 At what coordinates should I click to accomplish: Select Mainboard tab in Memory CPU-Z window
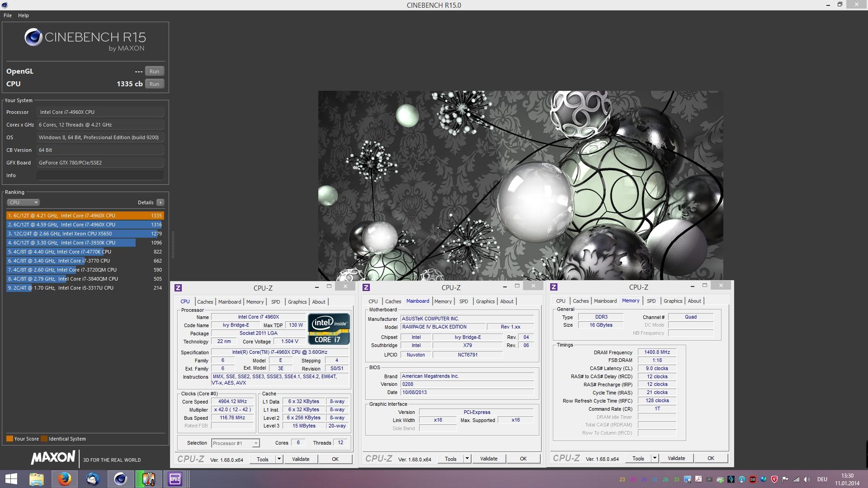coord(605,301)
